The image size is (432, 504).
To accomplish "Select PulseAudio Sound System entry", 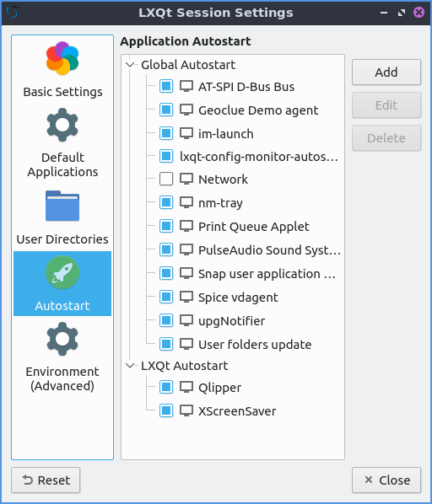I will tap(269, 250).
